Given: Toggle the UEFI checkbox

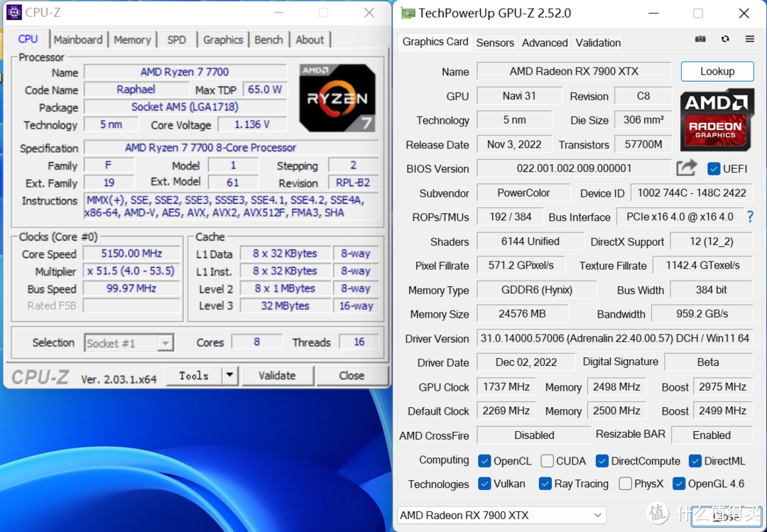Looking at the screenshot, I should pyautogui.click(x=712, y=168).
